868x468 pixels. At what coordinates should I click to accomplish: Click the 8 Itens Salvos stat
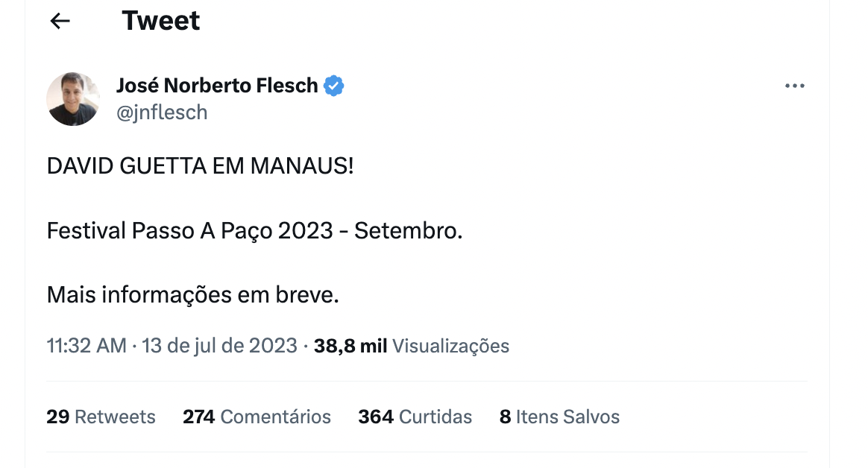pyautogui.click(x=559, y=417)
